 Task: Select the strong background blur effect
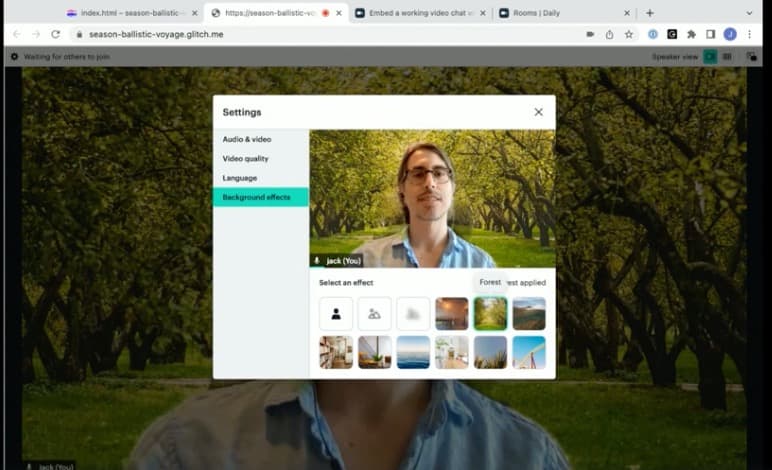click(x=413, y=313)
